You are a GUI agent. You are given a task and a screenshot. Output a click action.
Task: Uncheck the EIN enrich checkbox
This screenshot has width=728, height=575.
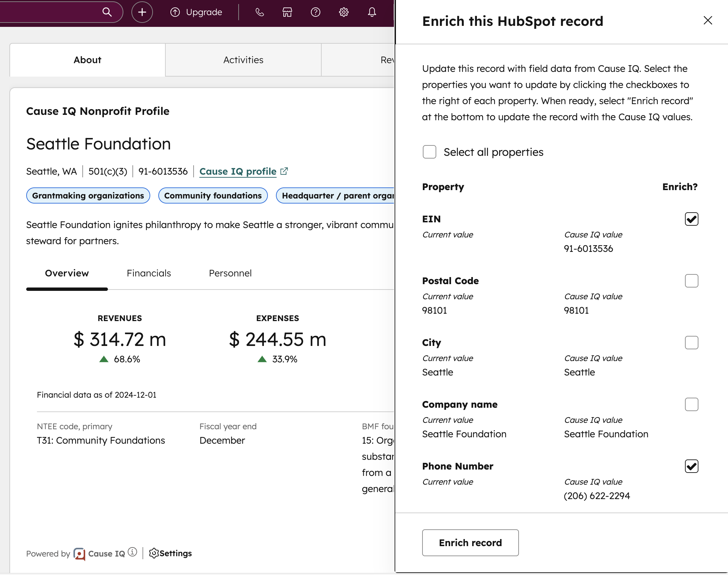coord(691,219)
